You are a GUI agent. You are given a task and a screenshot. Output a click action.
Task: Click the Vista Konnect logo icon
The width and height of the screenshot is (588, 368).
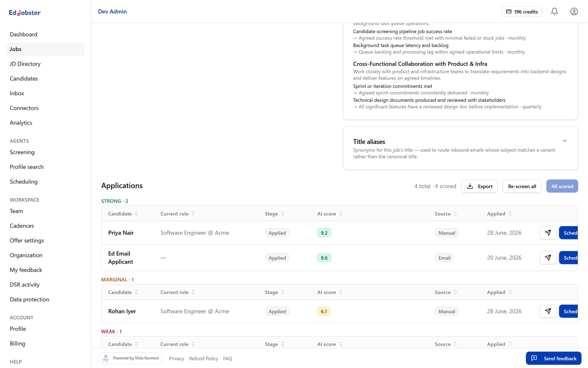tap(106, 358)
